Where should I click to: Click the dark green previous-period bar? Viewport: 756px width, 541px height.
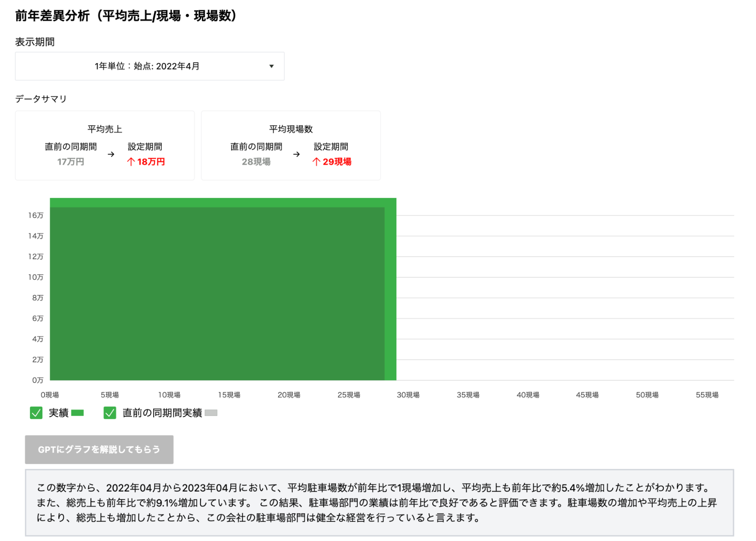click(217, 294)
